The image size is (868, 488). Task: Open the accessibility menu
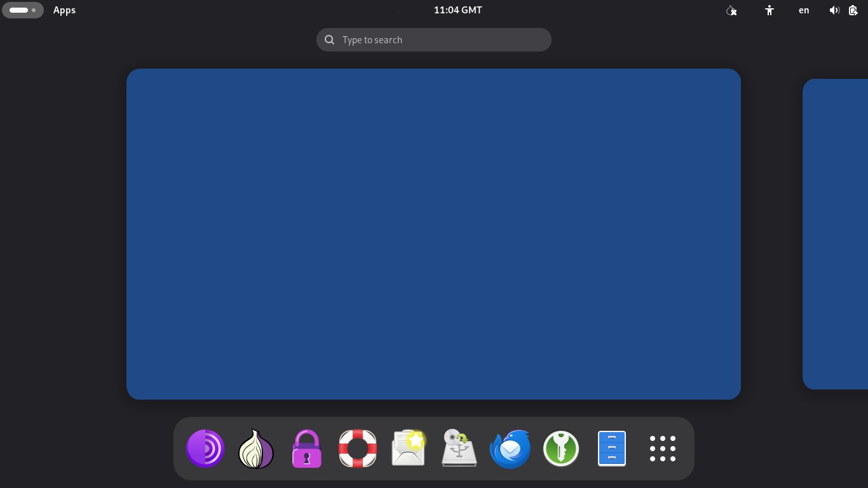770,10
